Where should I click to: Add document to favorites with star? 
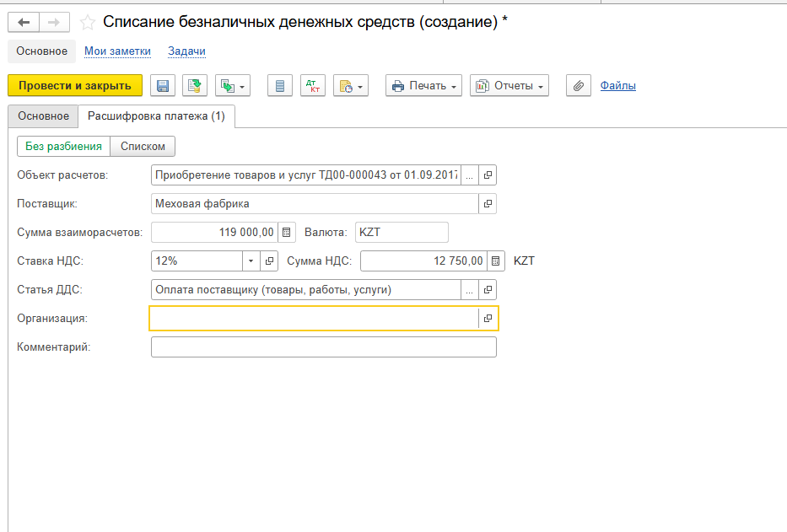(x=87, y=23)
